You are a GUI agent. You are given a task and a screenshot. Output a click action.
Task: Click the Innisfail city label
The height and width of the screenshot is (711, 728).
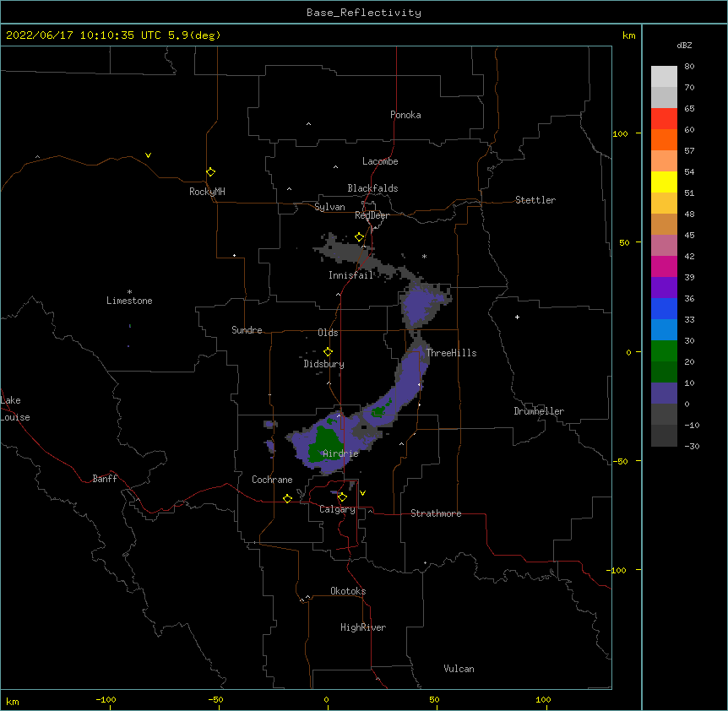point(350,275)
